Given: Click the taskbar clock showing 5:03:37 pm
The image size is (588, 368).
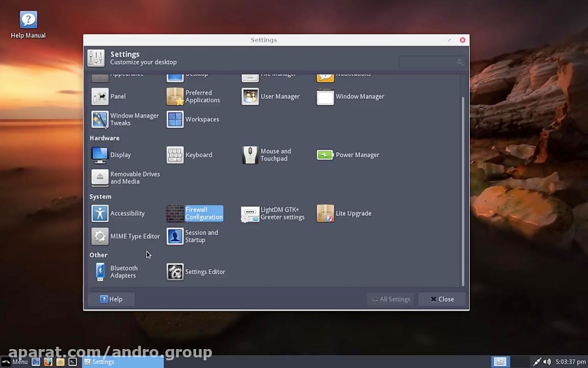Looking at the screenshot, I should (570, 361).
